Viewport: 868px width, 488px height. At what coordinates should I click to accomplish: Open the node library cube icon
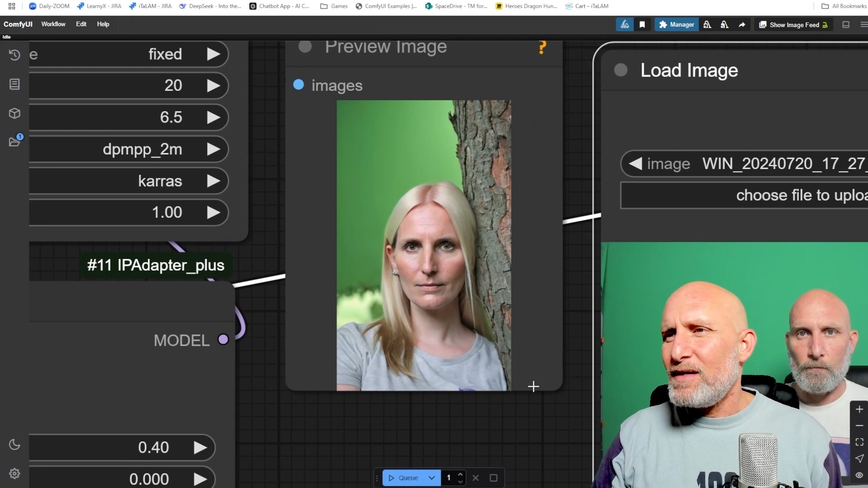pos(14,113)
